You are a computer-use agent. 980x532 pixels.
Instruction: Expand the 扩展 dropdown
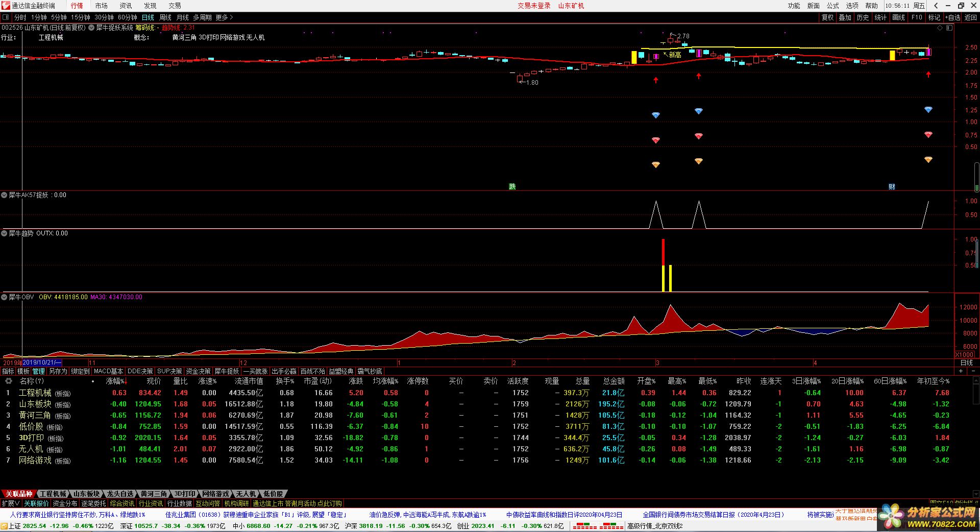11,503
